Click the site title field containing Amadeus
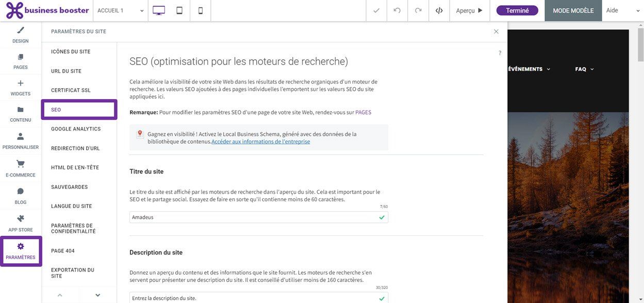Viewport: 644px width, 303px height. [259, 217]
